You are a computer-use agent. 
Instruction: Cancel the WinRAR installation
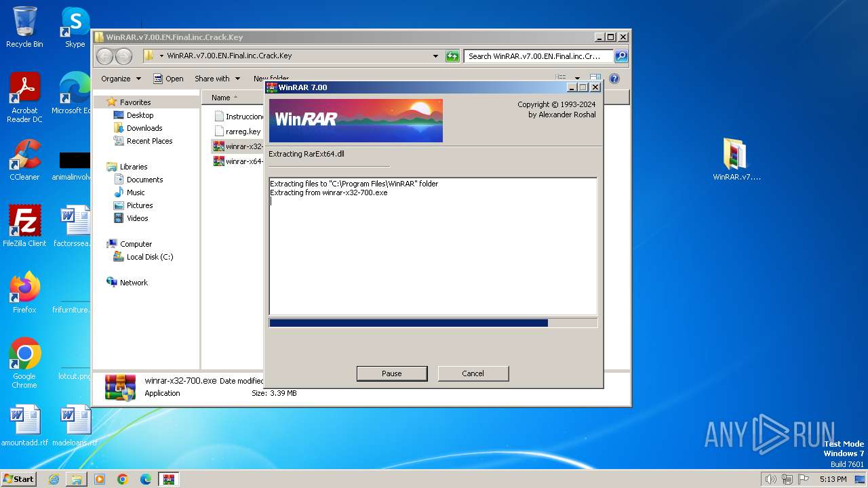coord(473,373)
